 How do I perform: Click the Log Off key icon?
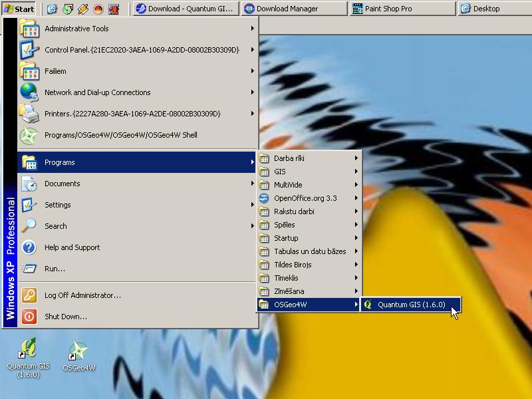coord(29,295)
